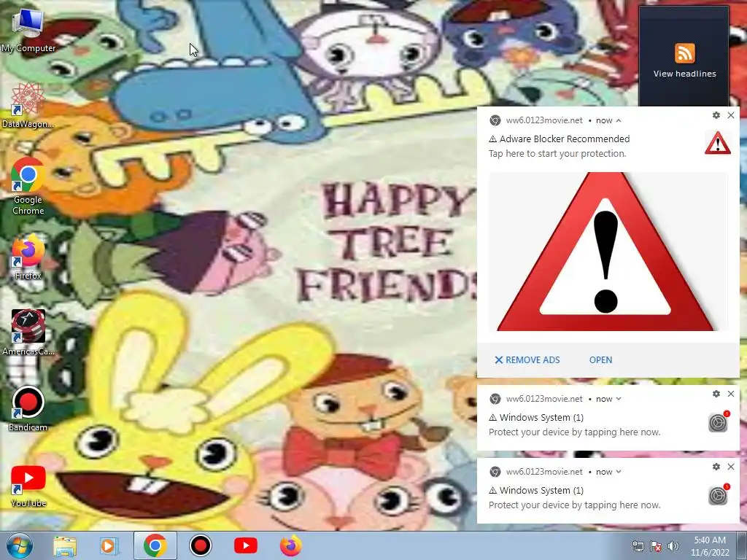Click the network tray icon
Screen dimensions: 747x560
pos(638,546)
